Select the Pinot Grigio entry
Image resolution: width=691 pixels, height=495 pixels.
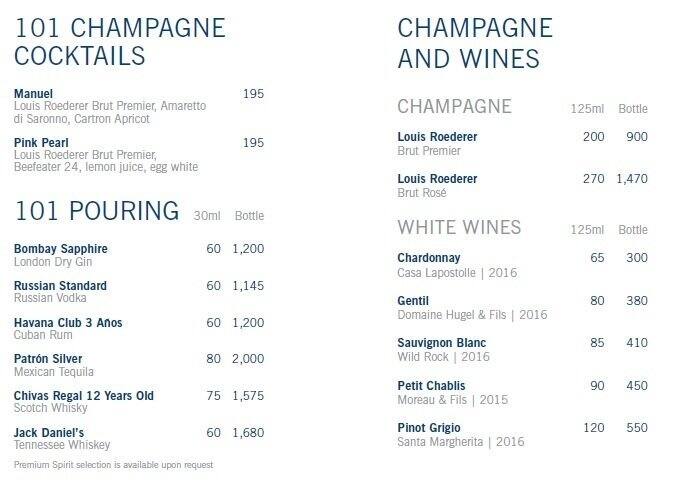(x=431, y=428)
